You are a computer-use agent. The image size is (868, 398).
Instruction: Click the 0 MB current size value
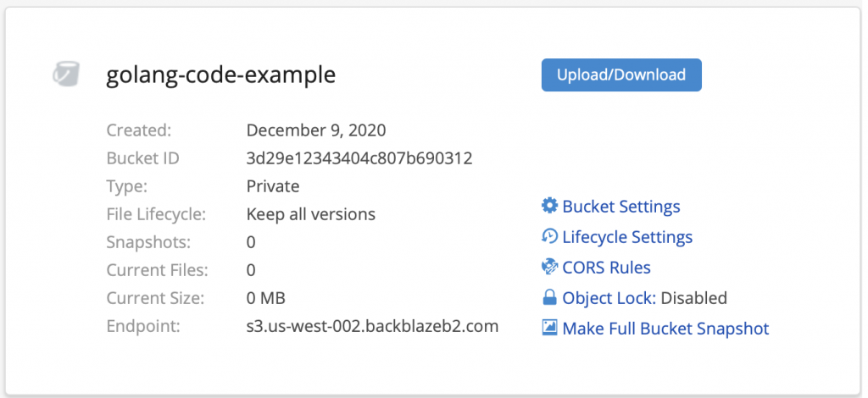(x=265, y=298)
